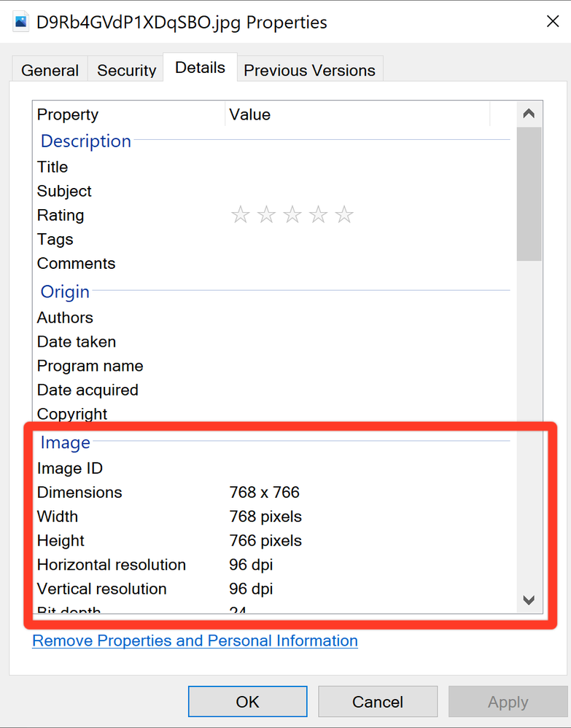Image resolution: width=571 pixels, height=728 pixels.
Task: Click the JPG file icon in title bar
Action: (x=20, y=23)
